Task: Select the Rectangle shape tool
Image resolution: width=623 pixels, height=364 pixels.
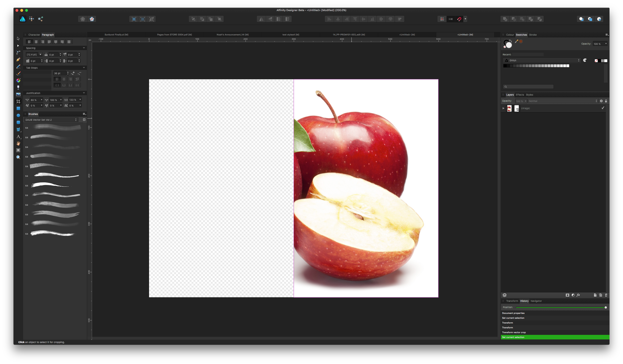Action: (18, 108)
